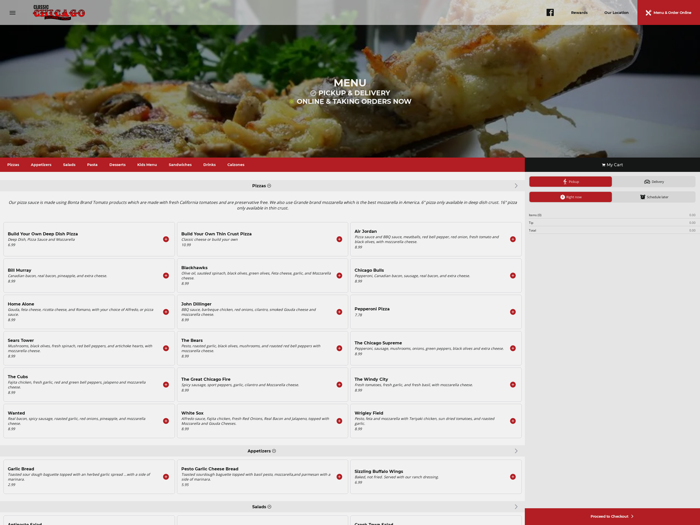Collapse the Appetizers section chevron
The image size is (700, 525).
coord(516,451)
